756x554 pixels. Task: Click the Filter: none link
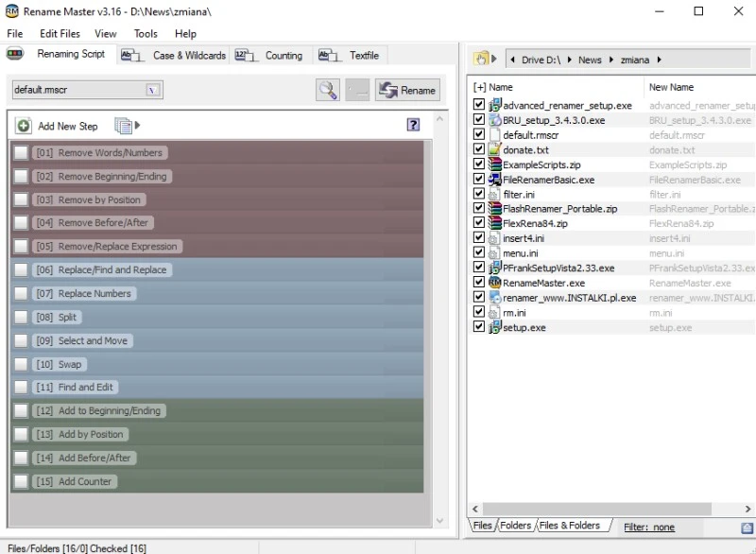tap(648, 528)
